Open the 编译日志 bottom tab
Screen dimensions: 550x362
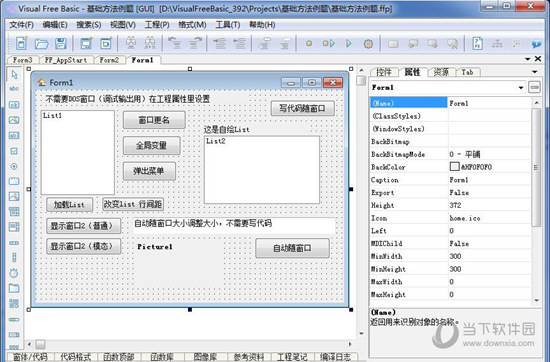336,357
